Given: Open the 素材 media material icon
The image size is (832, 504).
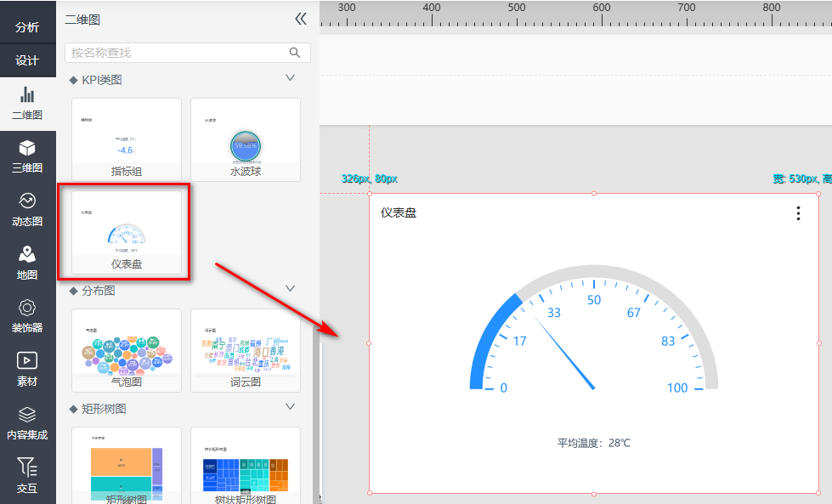Looking at the screenshot, I should [x=27, y=361].
